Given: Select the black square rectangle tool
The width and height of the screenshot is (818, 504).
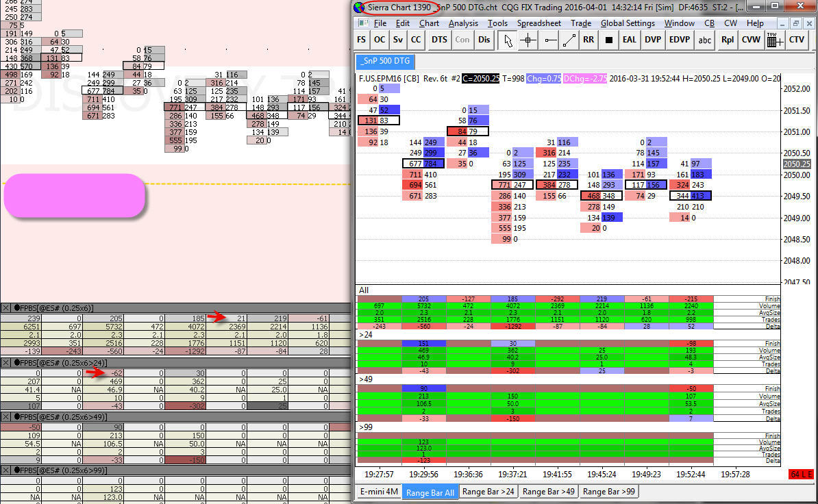Looking at the screenshot, I should (608, 40).
